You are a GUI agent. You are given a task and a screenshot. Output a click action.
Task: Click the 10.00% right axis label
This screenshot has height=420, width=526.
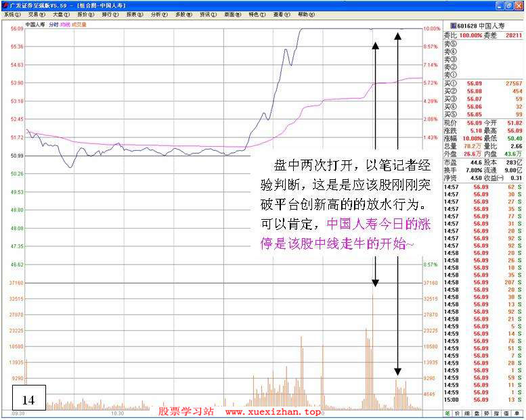(x=432, y=29)
